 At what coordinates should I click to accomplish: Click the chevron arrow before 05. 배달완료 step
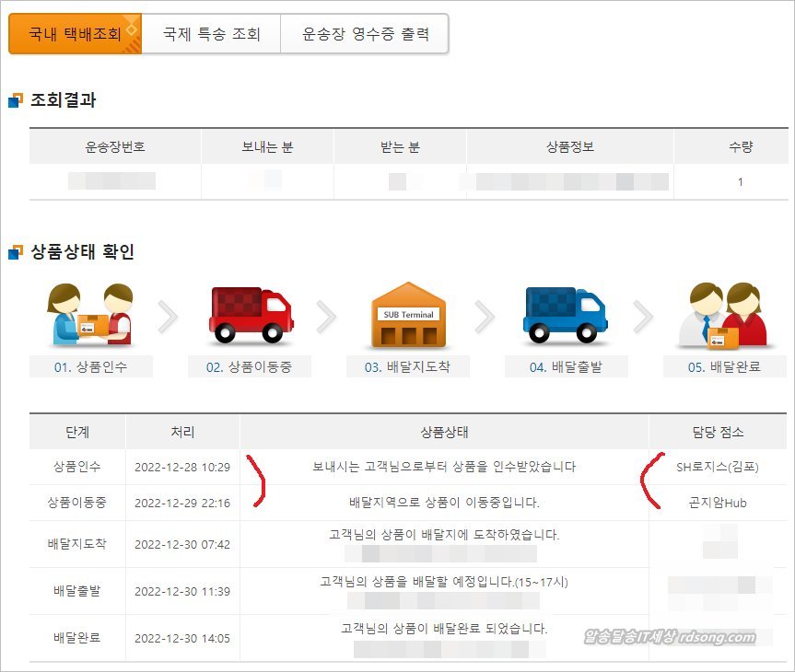[643, 316]
